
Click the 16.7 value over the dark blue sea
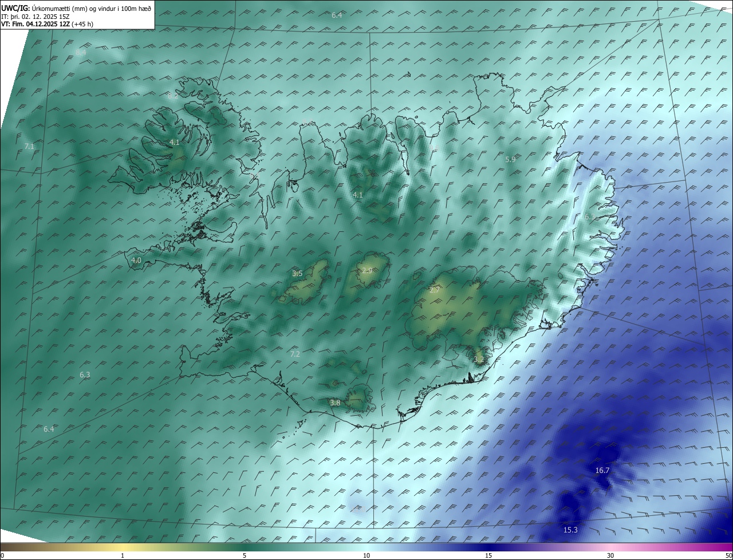point(602,470)
